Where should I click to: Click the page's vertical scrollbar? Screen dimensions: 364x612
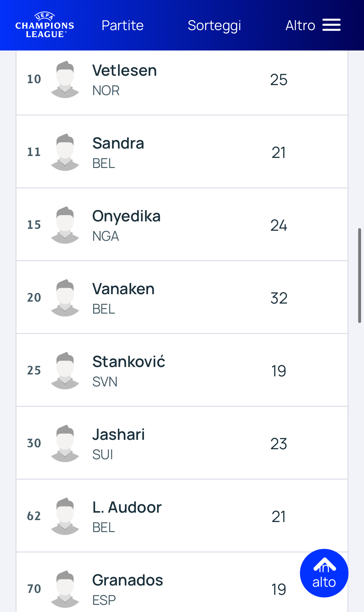359,275
